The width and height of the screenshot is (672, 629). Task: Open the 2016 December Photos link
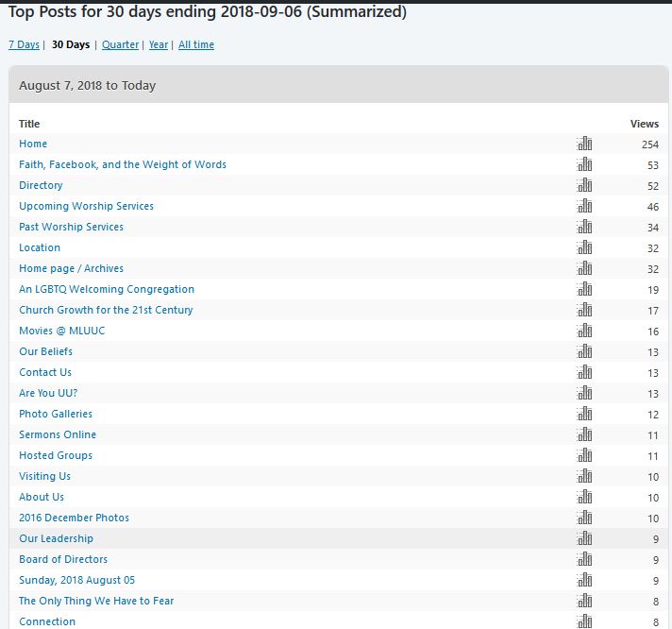[x=75, y=518]
